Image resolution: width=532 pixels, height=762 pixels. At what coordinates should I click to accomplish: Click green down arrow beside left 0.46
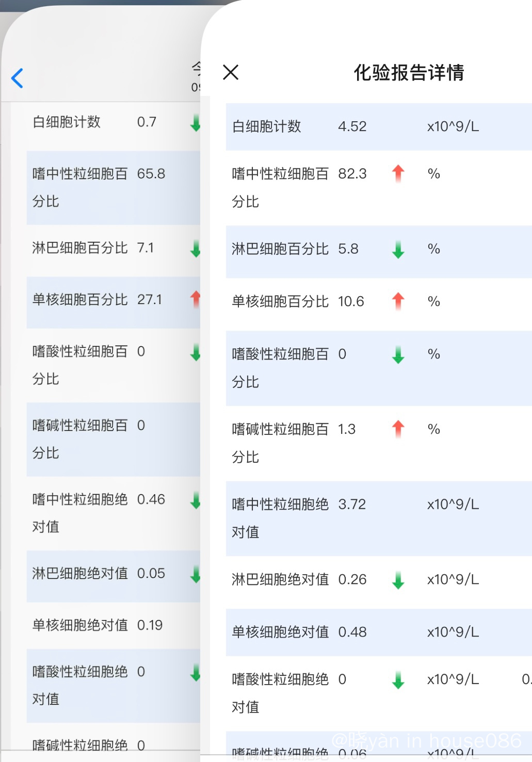[196, 500]
